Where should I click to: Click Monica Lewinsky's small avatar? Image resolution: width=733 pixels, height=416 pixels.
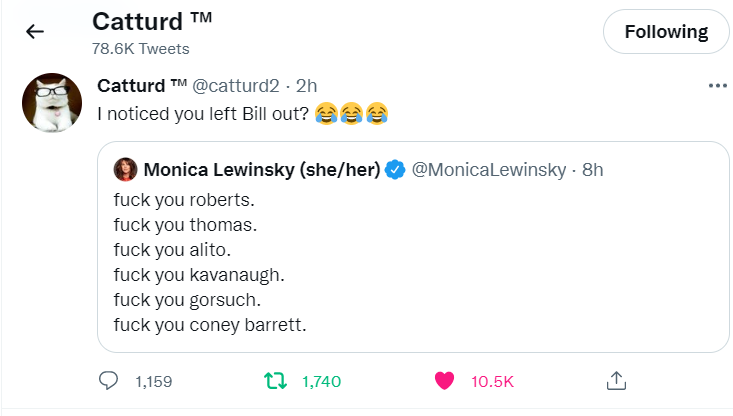click(125, 169)
